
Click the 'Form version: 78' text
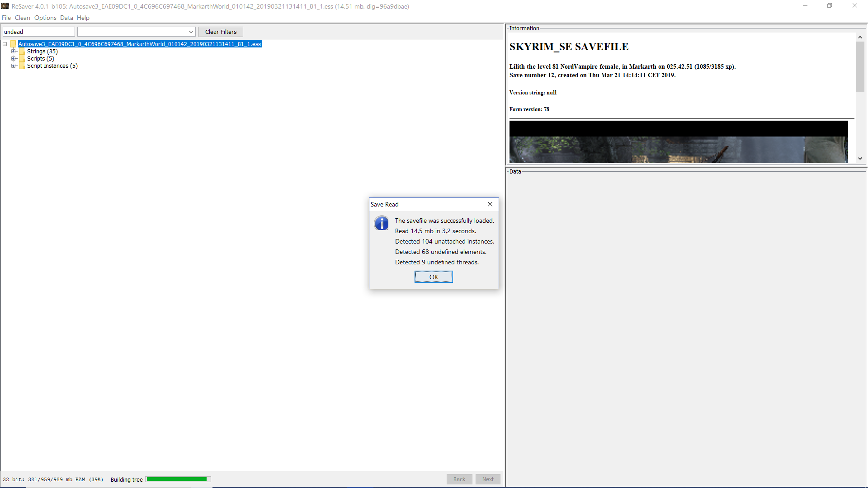point(529,109)
